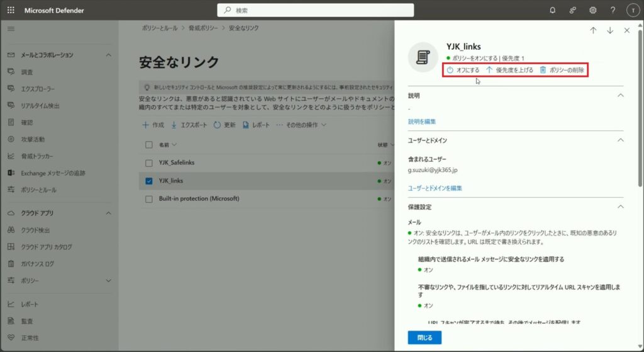This screenshot has height=352, width=644.
Task: Open the その他の操作 dropdown
Action: pyautogui.click(x=301, y=125)
